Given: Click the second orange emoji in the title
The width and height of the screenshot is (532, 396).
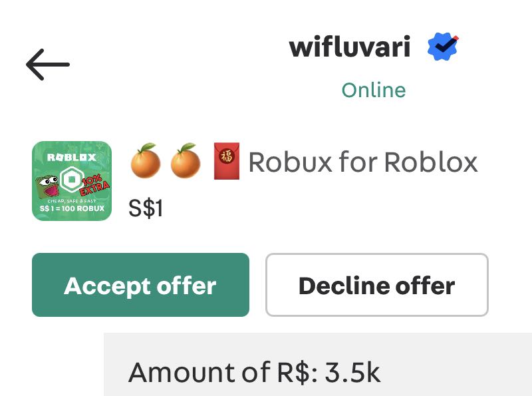Looking at the screenshot, I should click(x=187, y=162).
